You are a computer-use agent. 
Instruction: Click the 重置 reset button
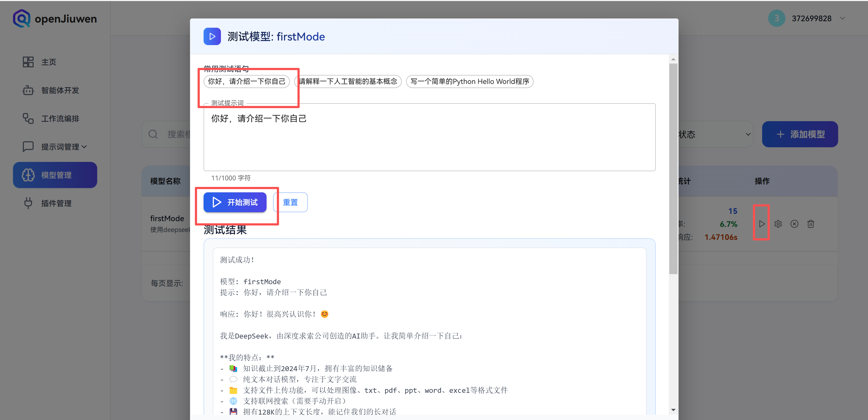pyautogui.click(x=290, y=202)
